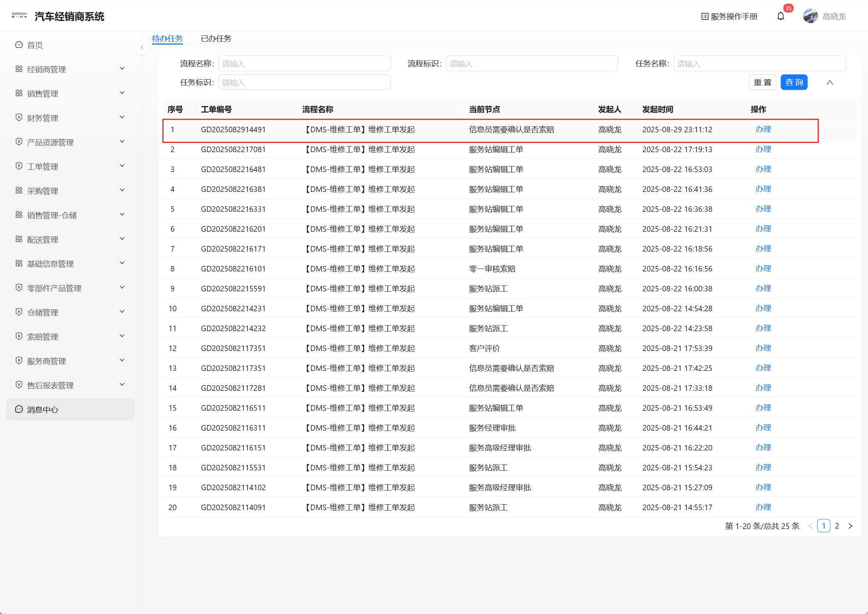Expand the 财务管理 menu chevron

pyautogui.click(x=122, y=117)
